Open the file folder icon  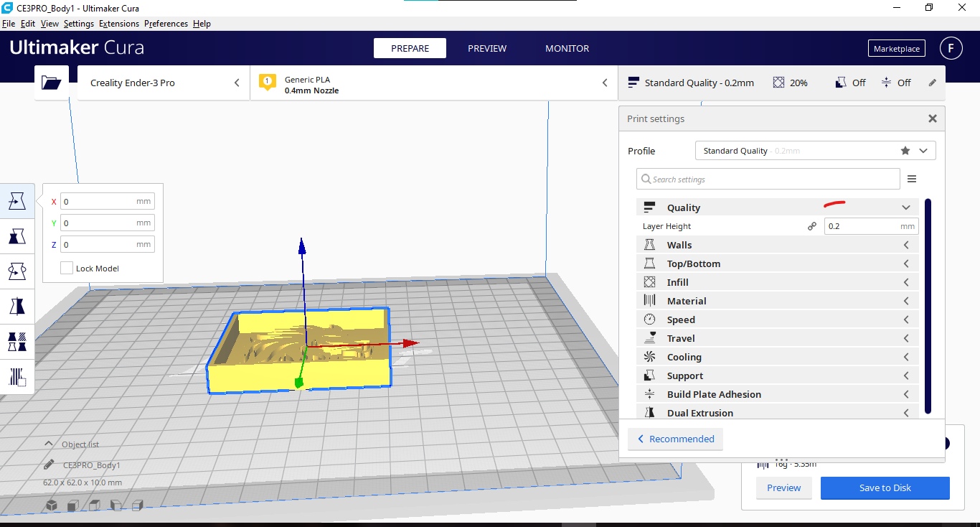(52, 83)
